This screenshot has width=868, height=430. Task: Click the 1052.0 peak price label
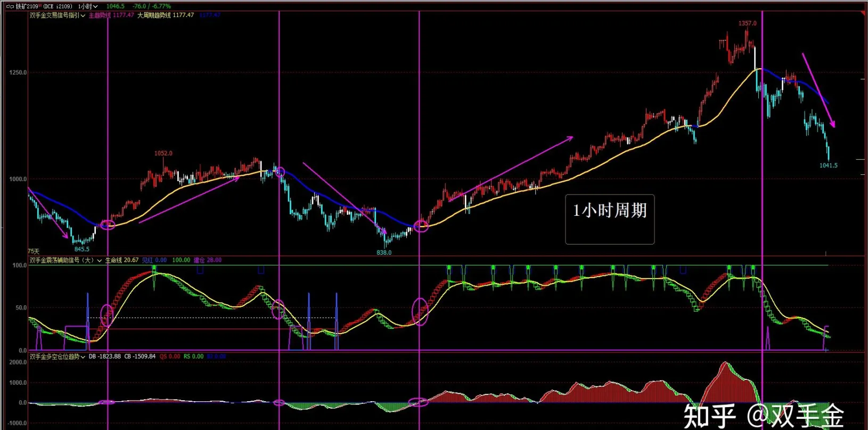(163, 153)
